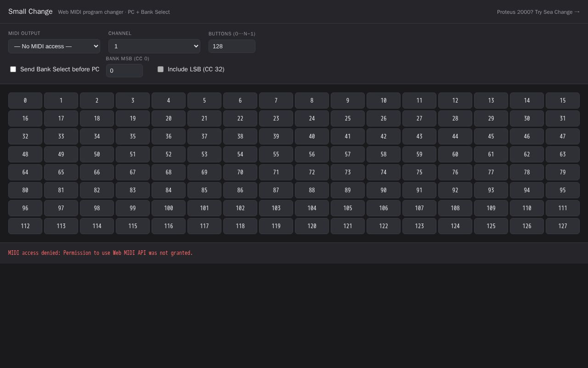The image size is (588, 368).
Task: Trigger program number 21
Action: click(x=204, y=118)
